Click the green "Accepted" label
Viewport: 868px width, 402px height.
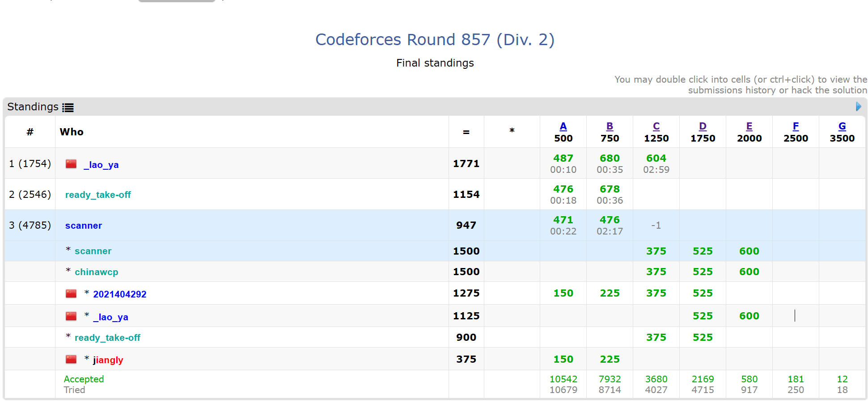[x=84, y=379]
